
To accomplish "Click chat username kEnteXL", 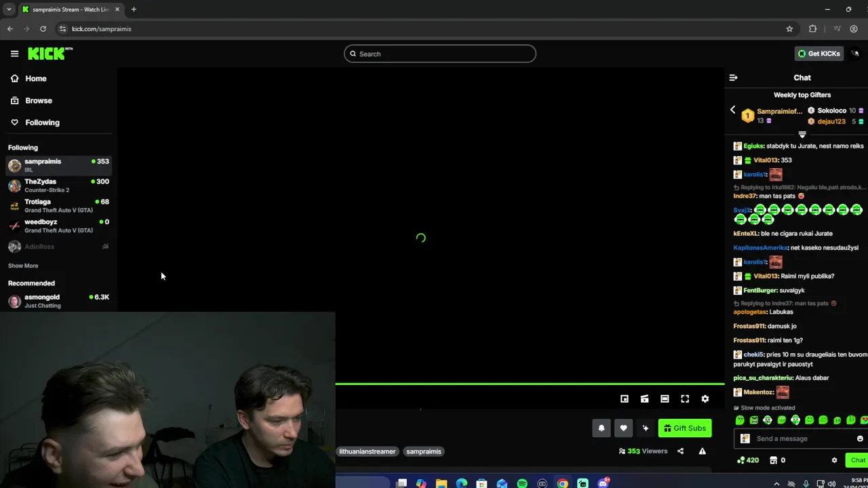I will [745, 233].
